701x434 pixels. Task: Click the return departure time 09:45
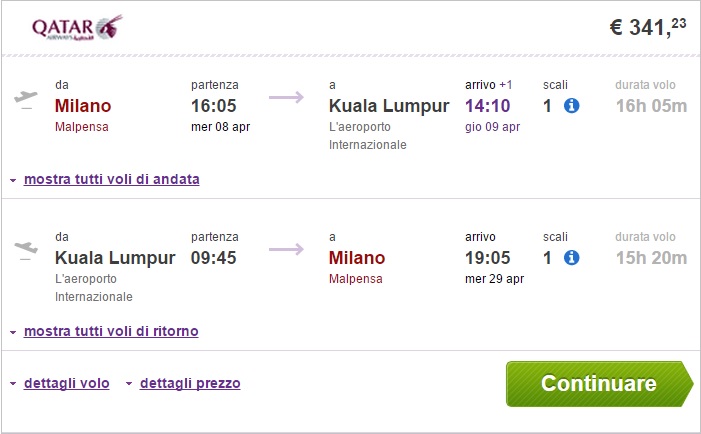point(214,258)
